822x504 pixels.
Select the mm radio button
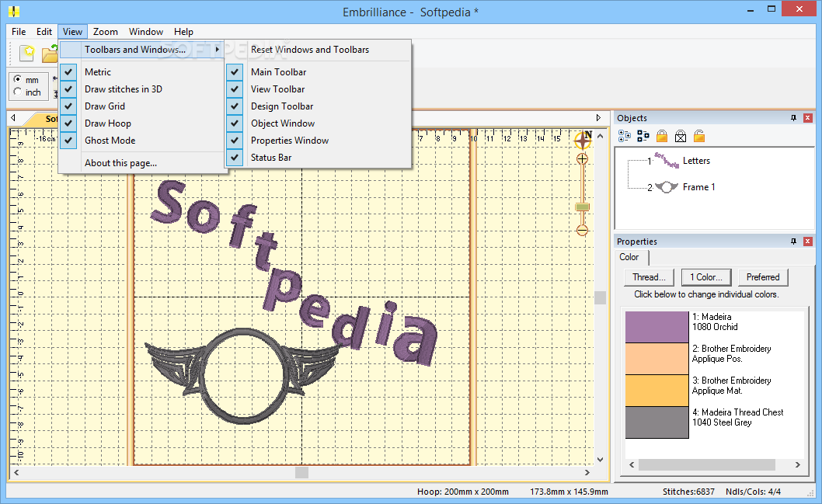18,80
